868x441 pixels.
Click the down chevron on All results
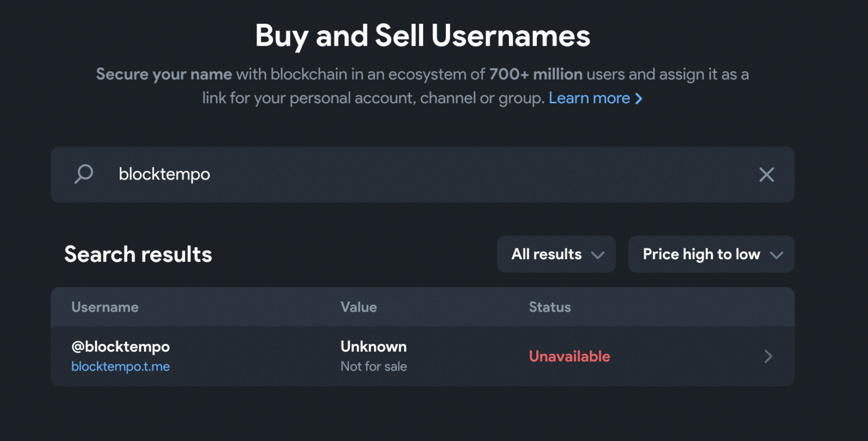point(598,255)
